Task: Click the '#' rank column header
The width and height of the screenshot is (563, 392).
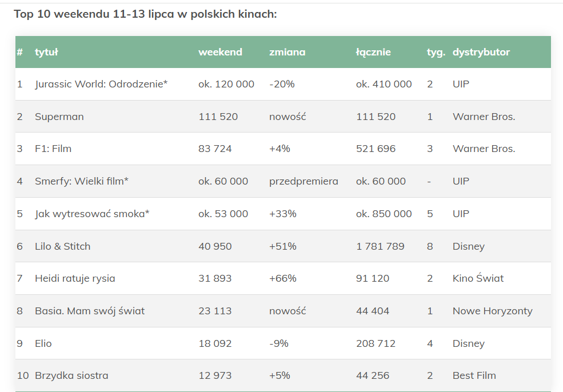Action: (x=20, y=52)
